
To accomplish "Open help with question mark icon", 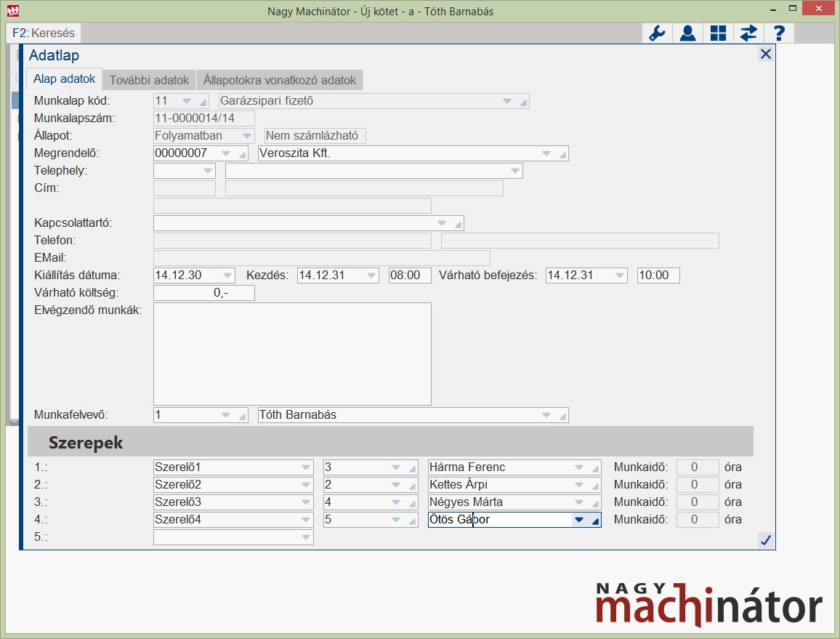I will click(x=779, y=33).
